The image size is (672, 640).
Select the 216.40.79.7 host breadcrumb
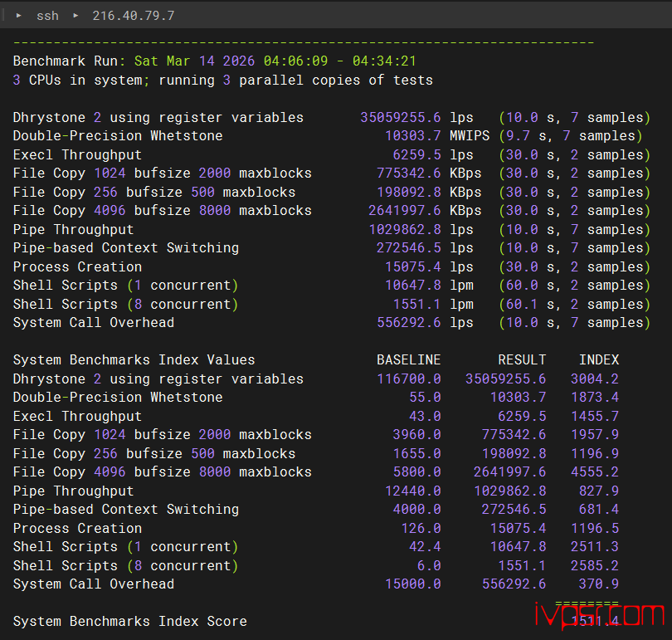click(127, 16)
